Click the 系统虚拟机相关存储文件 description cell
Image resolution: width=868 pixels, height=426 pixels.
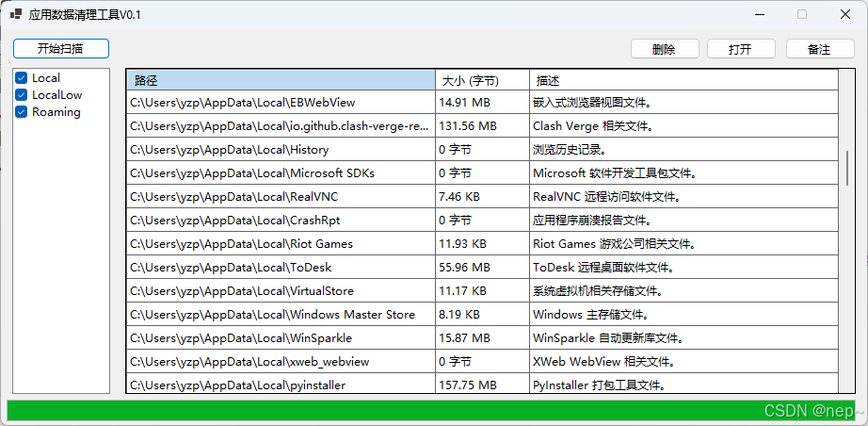coord(683,291)
